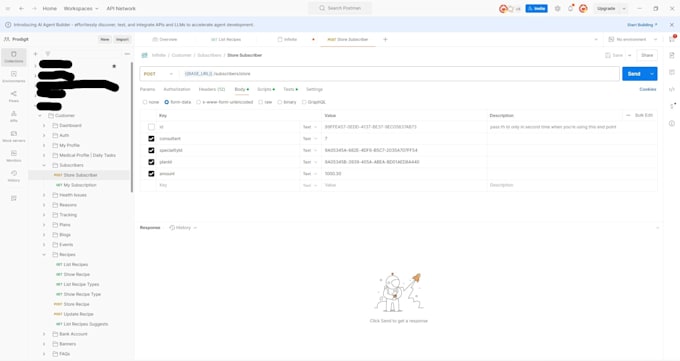
Task: Uncheck the amount key checkbox
Action: [x=151, y=174]
